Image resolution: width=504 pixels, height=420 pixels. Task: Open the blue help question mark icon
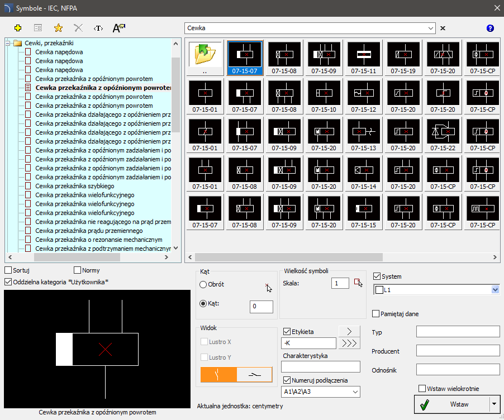coord(490,28)
